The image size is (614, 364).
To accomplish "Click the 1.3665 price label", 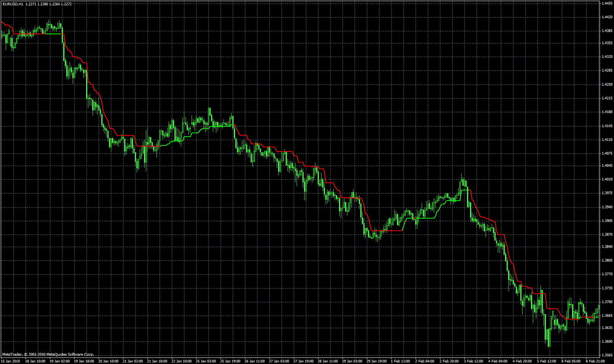I will coord(607,316).
